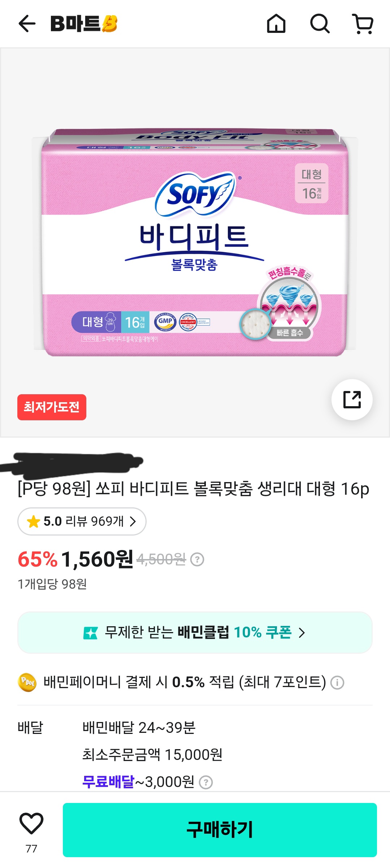The width and height of the screenshot is (390, 868).
Task: Tap question mark next to 4,500원 price
Action: tap(197, 559)
